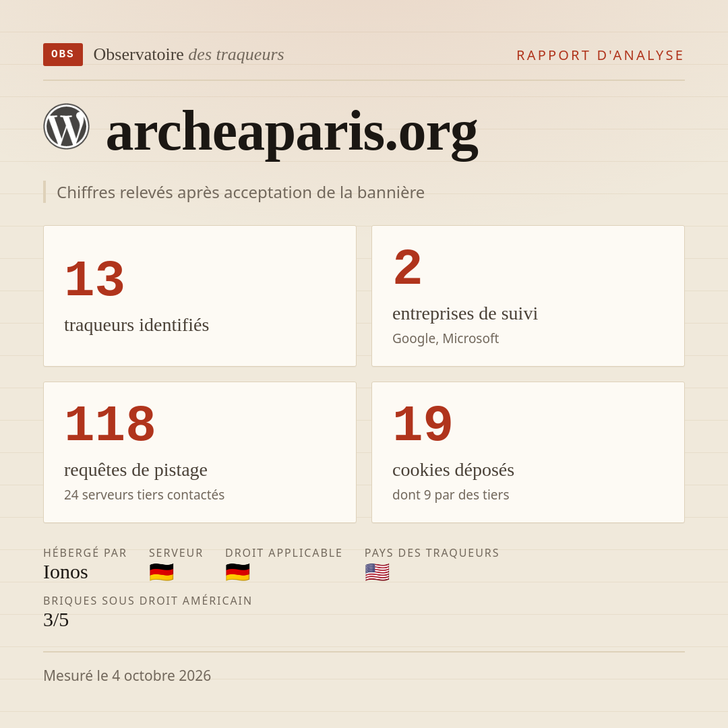Click the Droit applicable label
This screenshot has height=728, width=728.
[x=284, y=553]
